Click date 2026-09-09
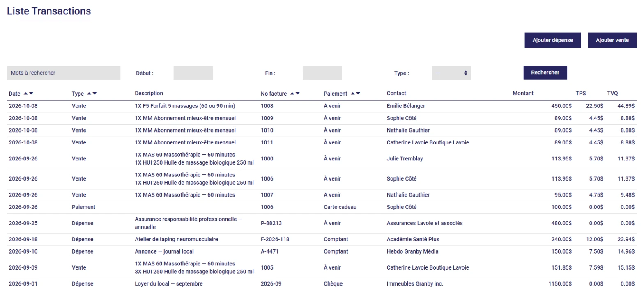 pos(23,267)
